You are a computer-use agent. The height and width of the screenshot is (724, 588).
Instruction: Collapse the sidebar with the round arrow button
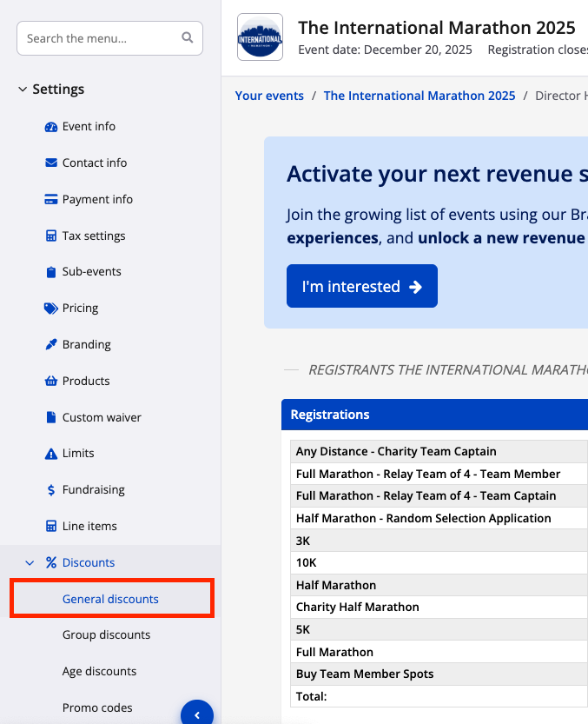pyautogui.click(x=197, y=714)
